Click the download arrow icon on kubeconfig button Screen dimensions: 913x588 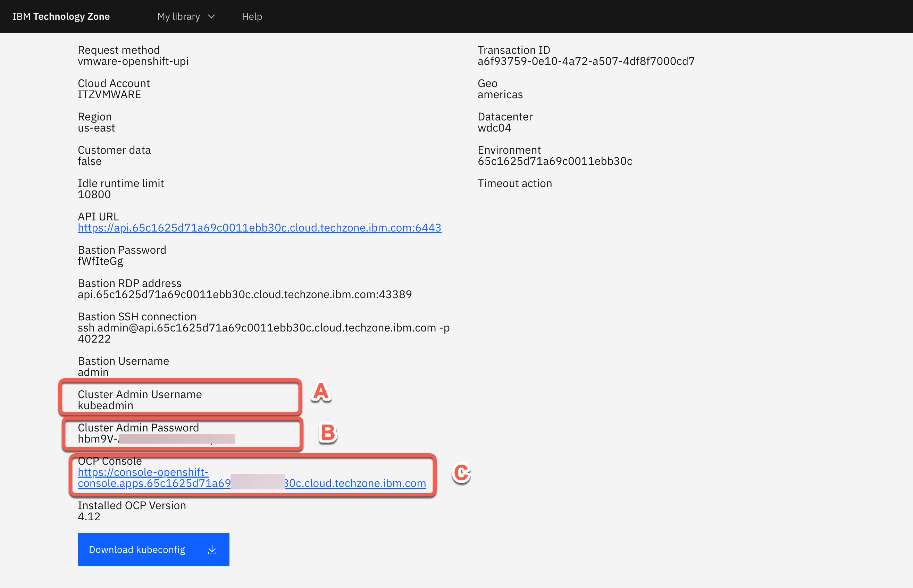(x=212, y=549)
